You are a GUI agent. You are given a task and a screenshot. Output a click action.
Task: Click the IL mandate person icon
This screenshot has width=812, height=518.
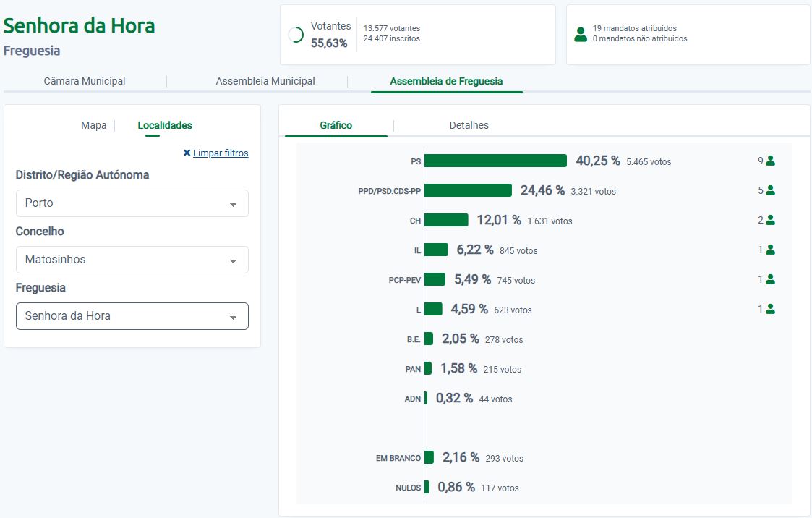tap(770, 250)
